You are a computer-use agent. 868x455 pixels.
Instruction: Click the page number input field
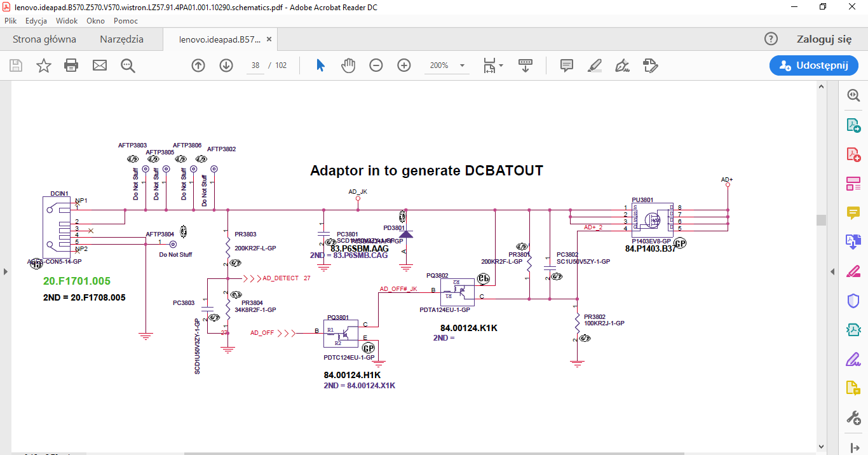click(255, 65)
